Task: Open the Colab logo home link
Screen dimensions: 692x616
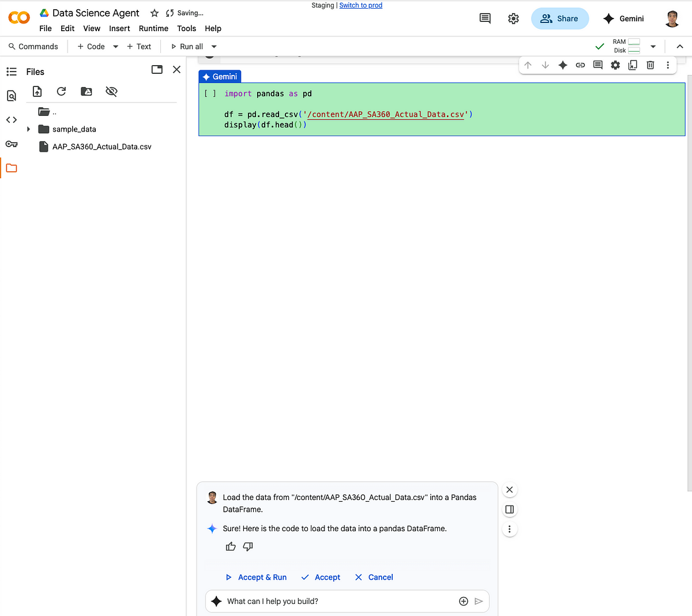Action: coord(19,18)
